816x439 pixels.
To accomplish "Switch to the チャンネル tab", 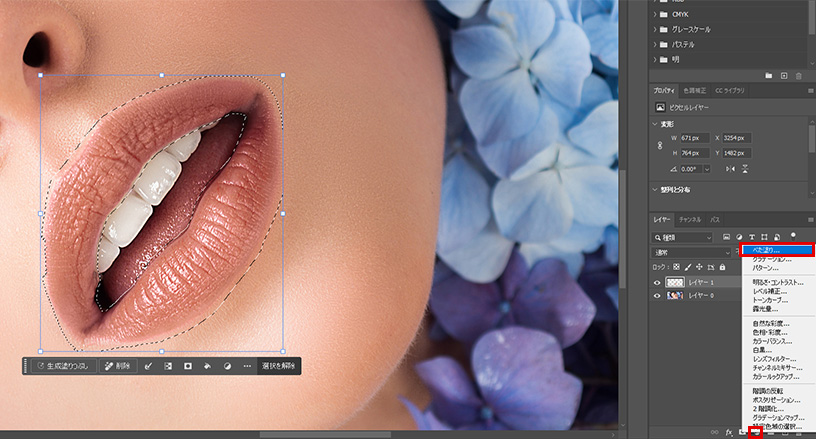I will (690, 218).
